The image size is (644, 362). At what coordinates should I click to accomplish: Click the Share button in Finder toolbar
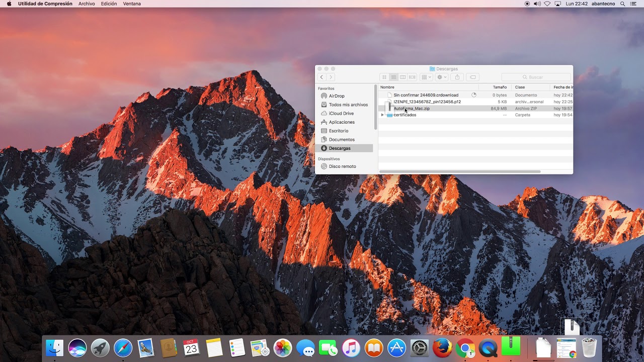[x=457, y=77]
